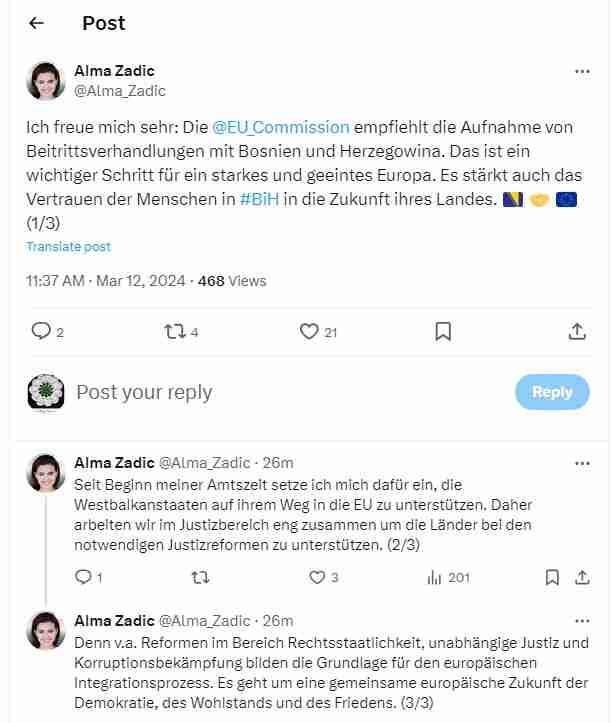Open more options on the (2/3) reply
This screenshot has height=723, width=612.
click(582, 463)
